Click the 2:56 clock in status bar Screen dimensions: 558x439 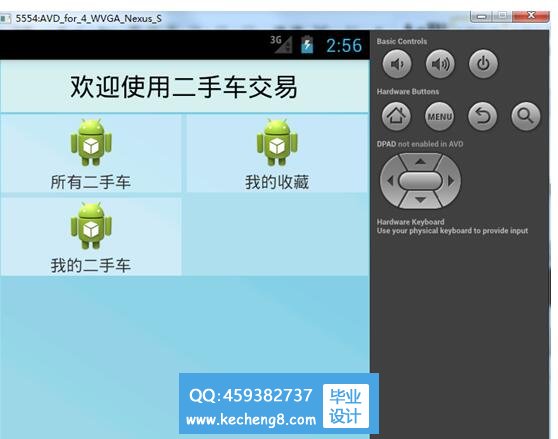coord(344,46)
